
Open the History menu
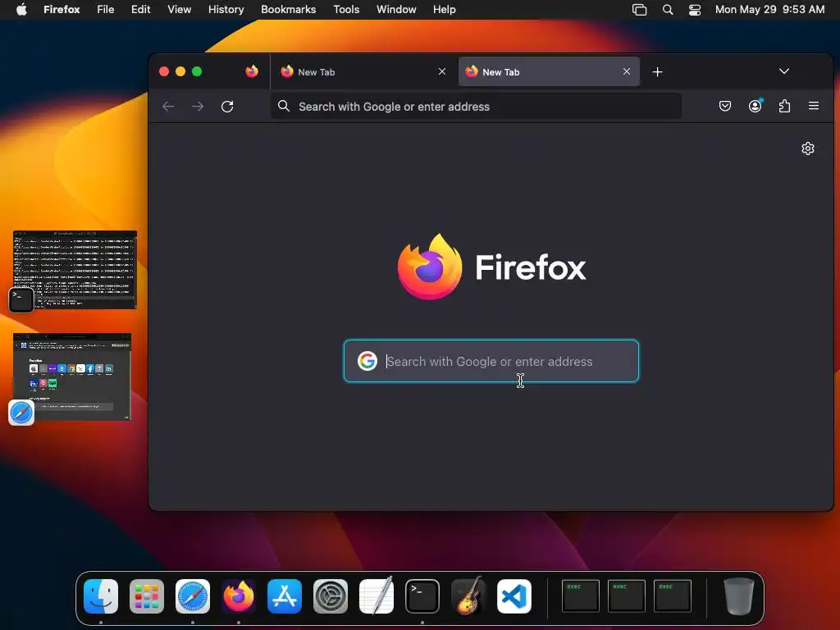click(226, 10)
